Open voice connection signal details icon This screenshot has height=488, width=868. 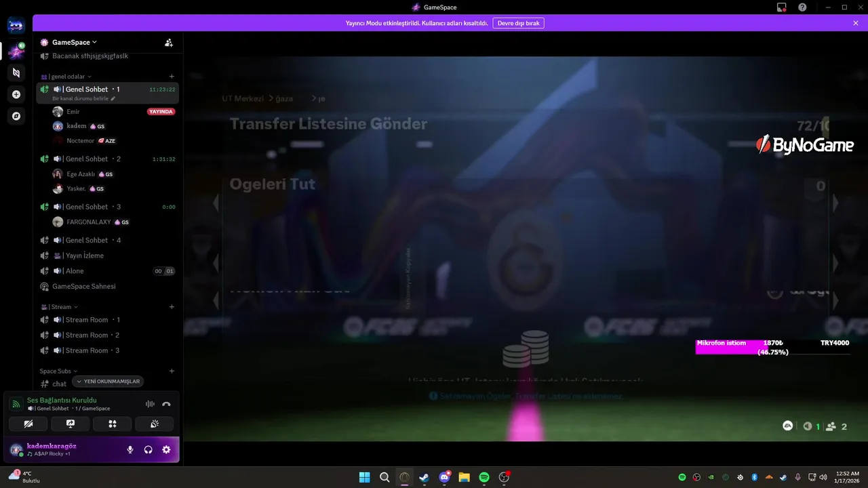(16, 404)
